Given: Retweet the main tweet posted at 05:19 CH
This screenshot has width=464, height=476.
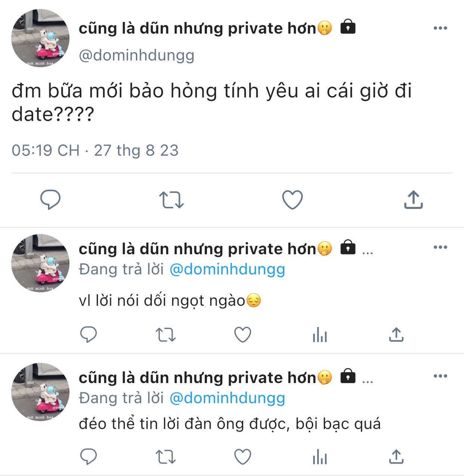Looking at the screenshot, I should pyautogui.click(x=171, y=200).
